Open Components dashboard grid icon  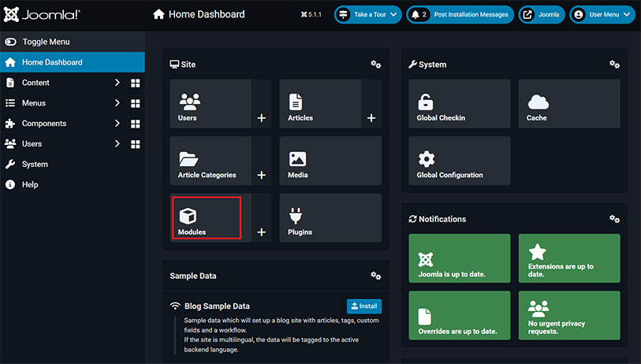point(136,124)
